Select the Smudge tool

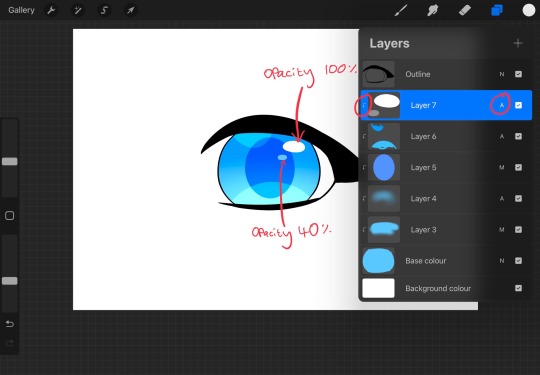[433, 10]
